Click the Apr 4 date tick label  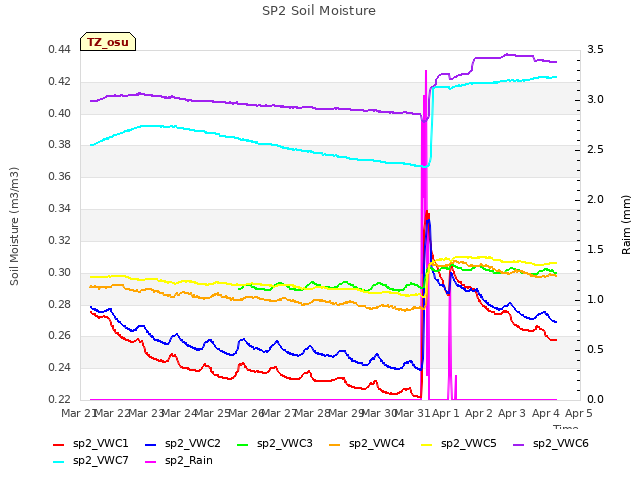546,414
